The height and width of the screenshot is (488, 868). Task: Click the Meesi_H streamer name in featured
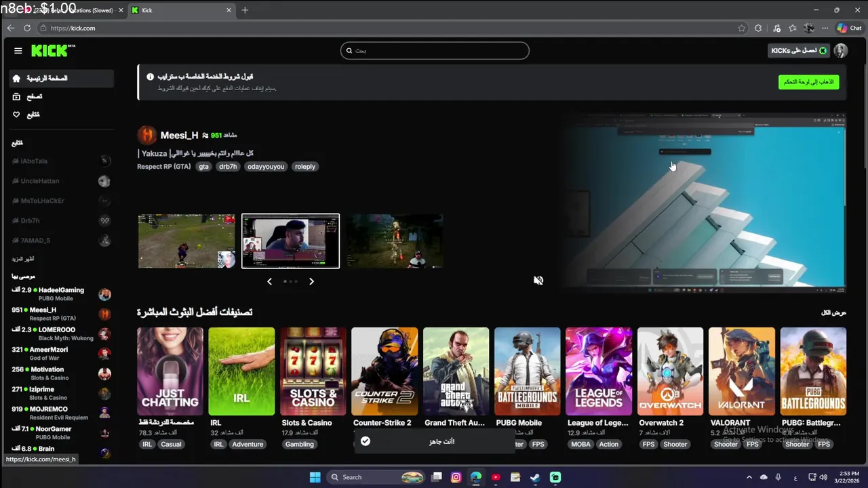click(x=179, y=135)
